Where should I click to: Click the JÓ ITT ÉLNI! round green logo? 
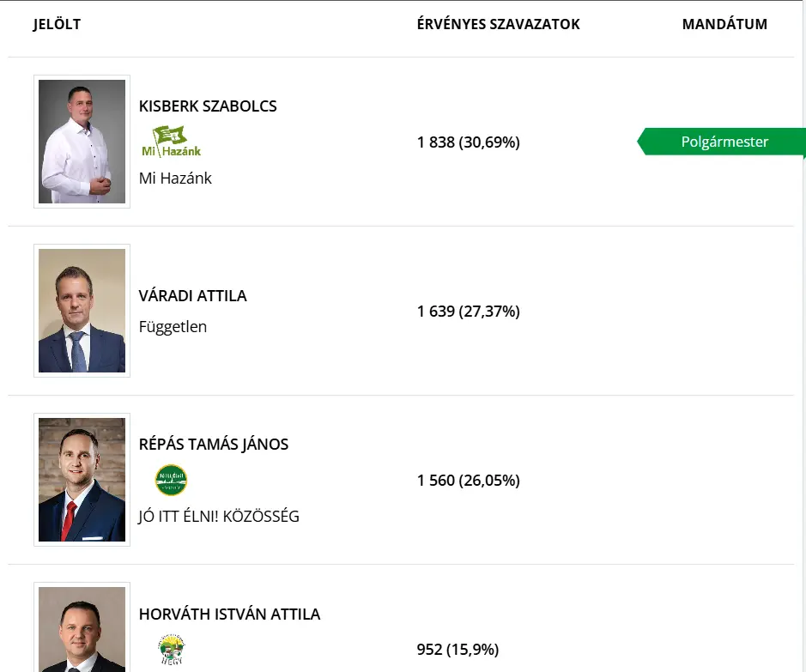click(171, 480)
